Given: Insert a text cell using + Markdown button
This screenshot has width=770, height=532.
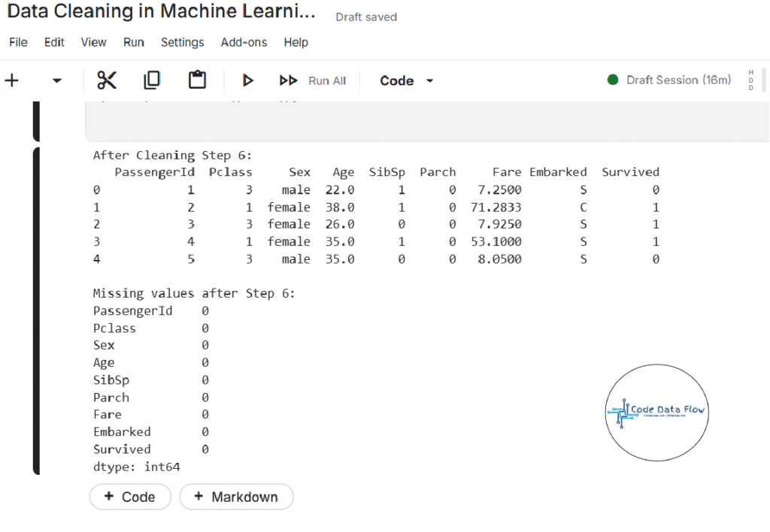Looking at the screenshot, I should coord(236,497).
